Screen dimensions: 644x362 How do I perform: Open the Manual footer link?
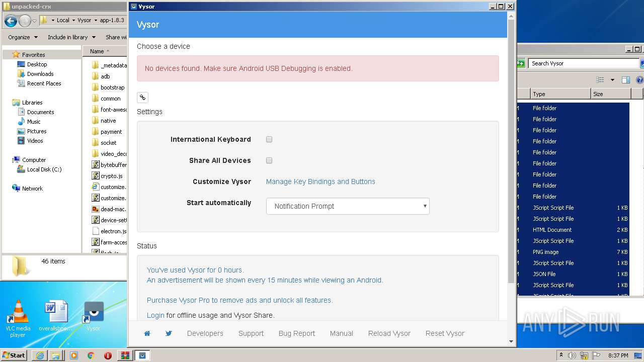click(x=342, y=333)
